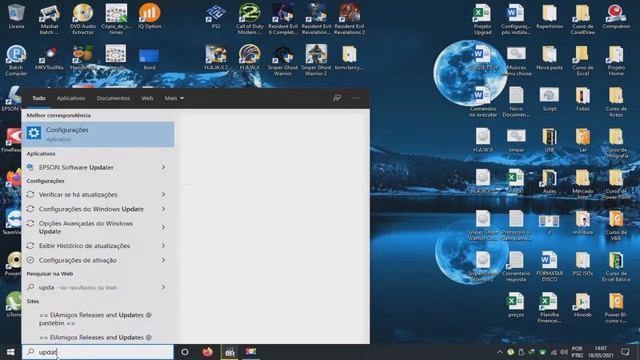Open Batch Compiler desktop shortcut

[x=16, y=60]
